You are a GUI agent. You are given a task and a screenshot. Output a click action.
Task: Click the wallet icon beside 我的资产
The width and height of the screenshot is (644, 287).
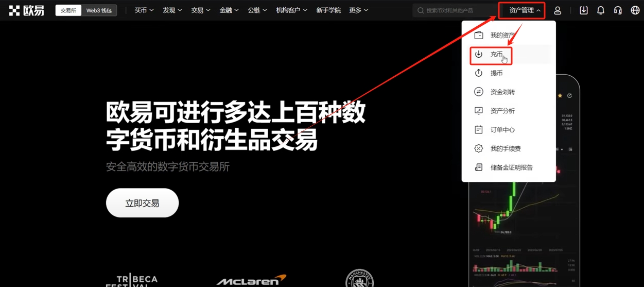(479, 35)
